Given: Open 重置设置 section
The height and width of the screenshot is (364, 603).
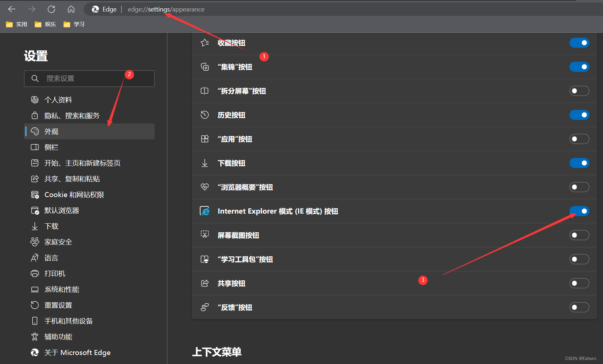Looking at the screenshot, I should [89, 305].
